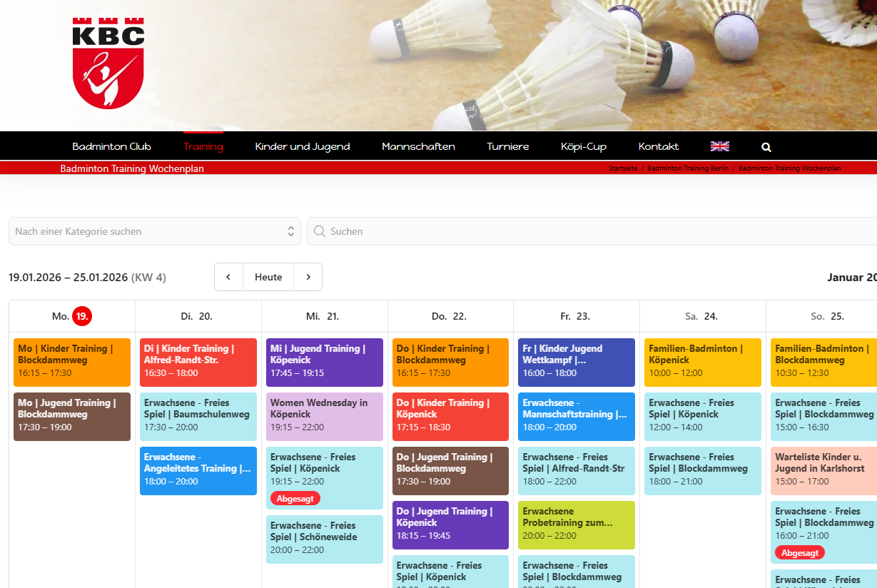Open Saturday Familien-Badminton Köpenick event

point(702,362)
